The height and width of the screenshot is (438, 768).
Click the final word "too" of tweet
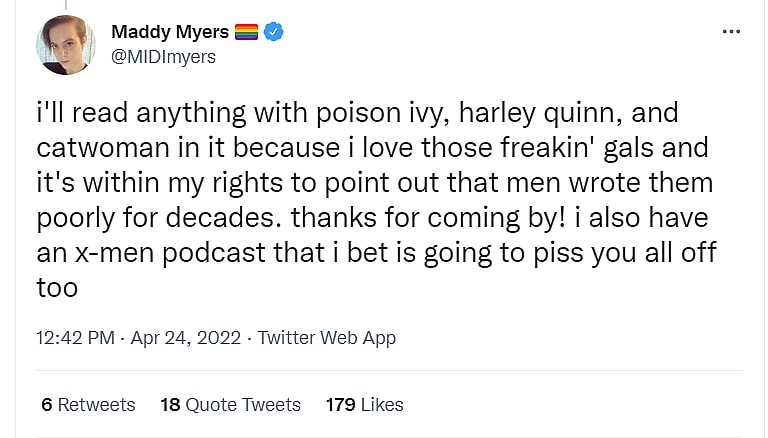tap(57, 286)
